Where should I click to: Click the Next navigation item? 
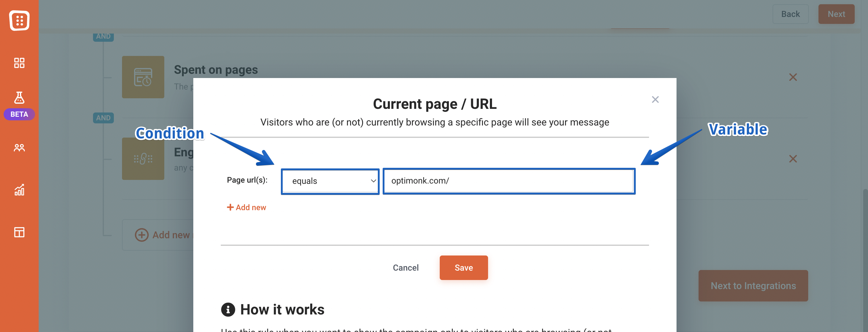click(836, 14)
